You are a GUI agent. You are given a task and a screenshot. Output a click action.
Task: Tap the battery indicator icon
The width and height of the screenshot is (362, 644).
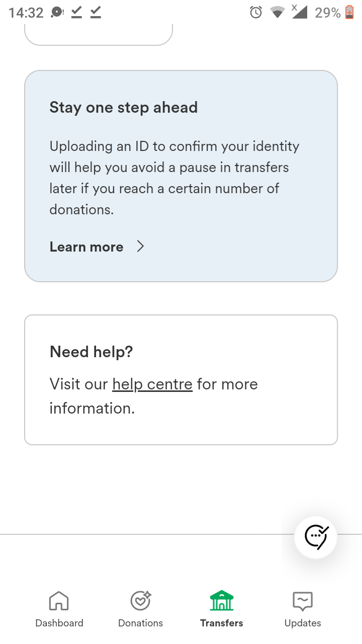pyautogui.click(x=350, y=12)
